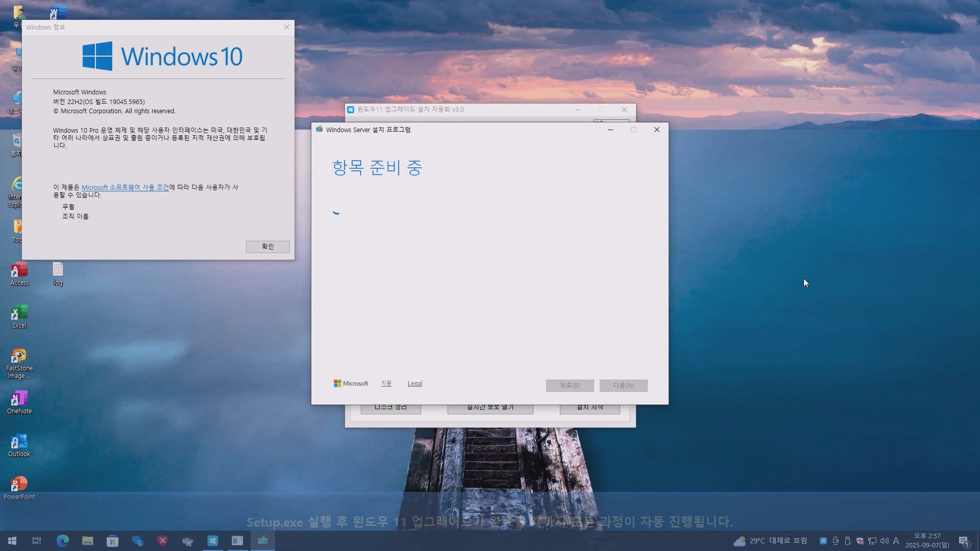Open the Windows Start menu
980x551 pixels.
[x=12, y=541]
